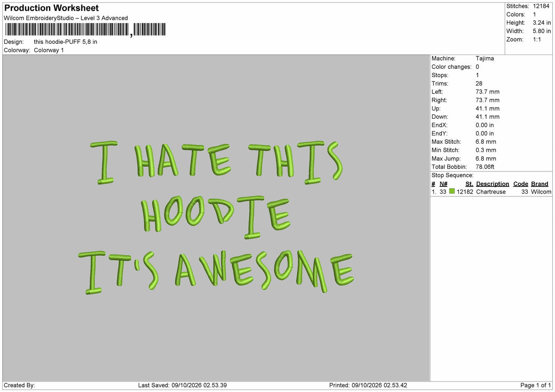Select the Colors value 1
The image size is (555, 392).
(535, 14)
